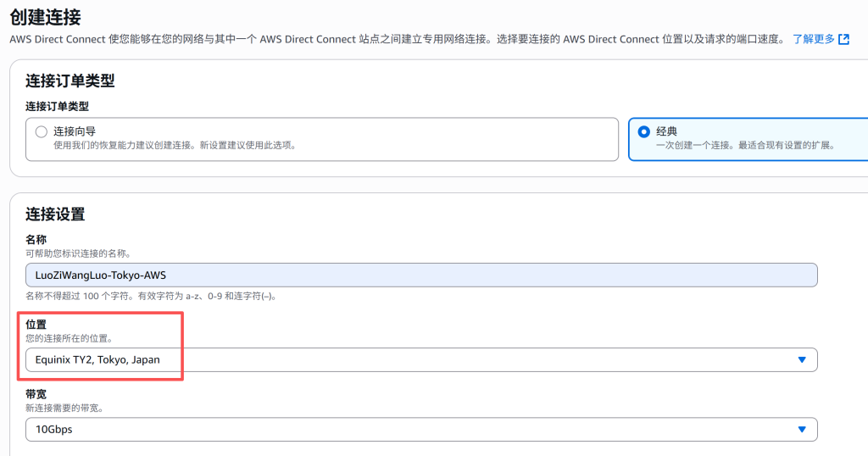The image size is (868, 456).
Task: Open the 带宽 dropdown showing 10Gbps
Action: pyautogui.click(x=420, y=430)
